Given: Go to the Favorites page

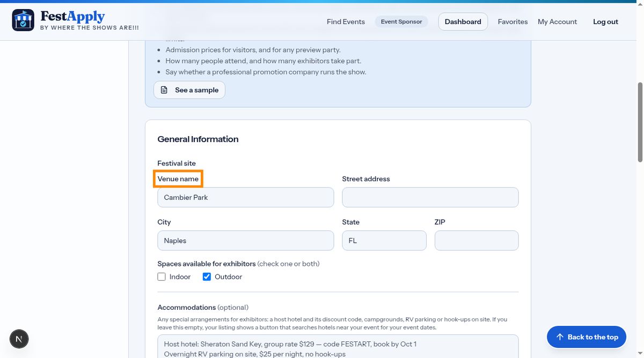Looking at the screenshot, I should (x=513, y=22).
